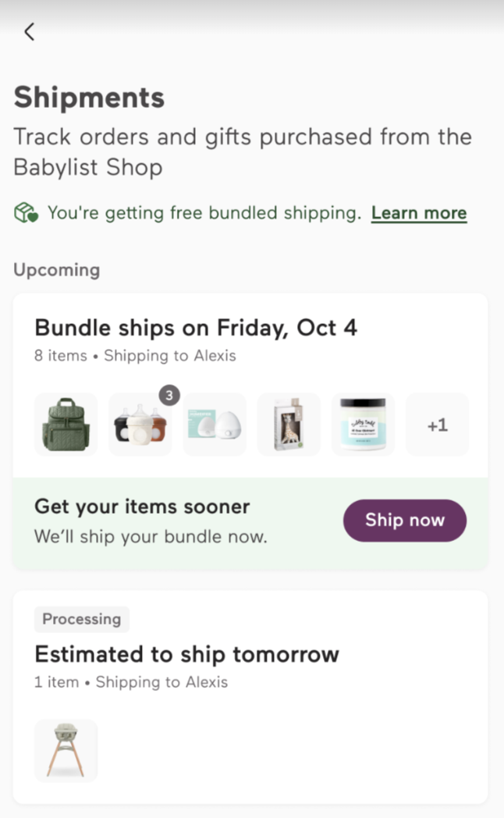Viewport: 504px width, 818px height.
Task: Tap the Processing status tag
Action: point(82,619)
